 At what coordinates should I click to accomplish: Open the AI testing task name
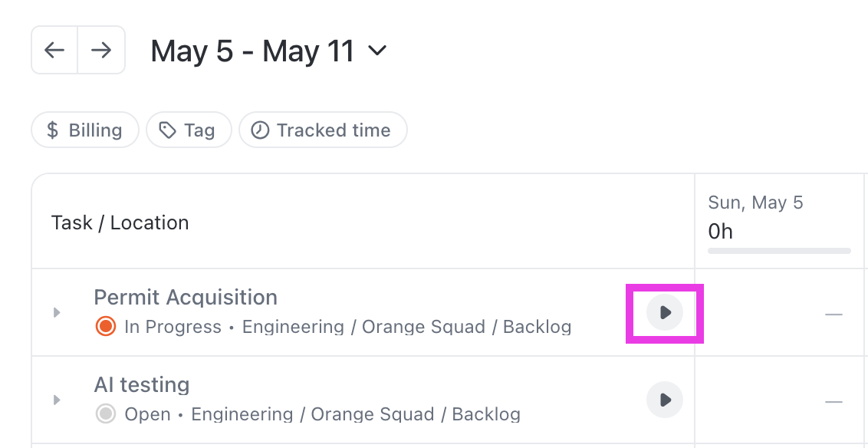[142, 385]
